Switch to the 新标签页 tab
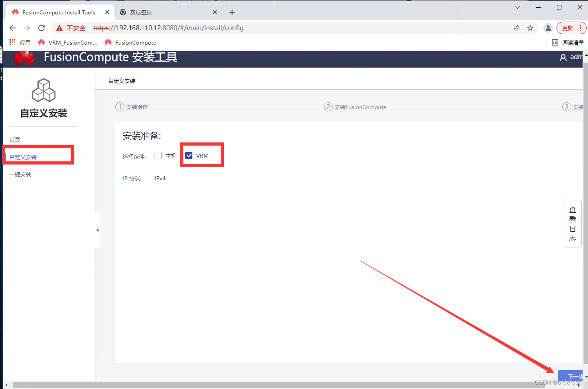The height and width of the screenshot is (389, 588). point(169,13)
